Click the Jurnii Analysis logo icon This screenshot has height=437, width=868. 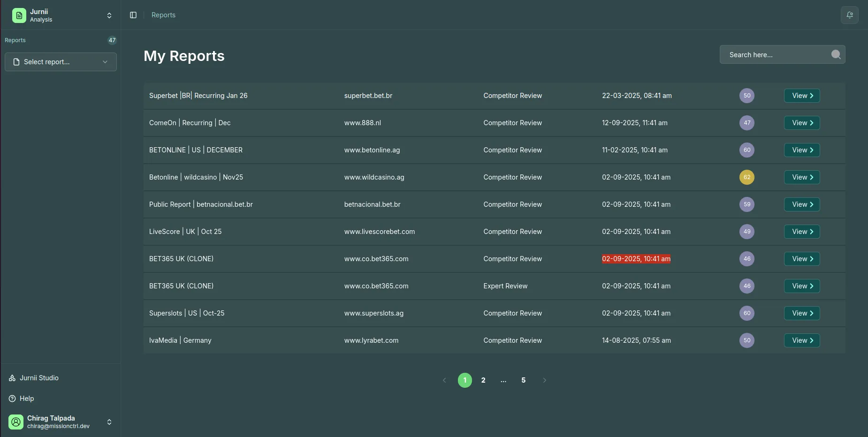(x=18, y=15)
